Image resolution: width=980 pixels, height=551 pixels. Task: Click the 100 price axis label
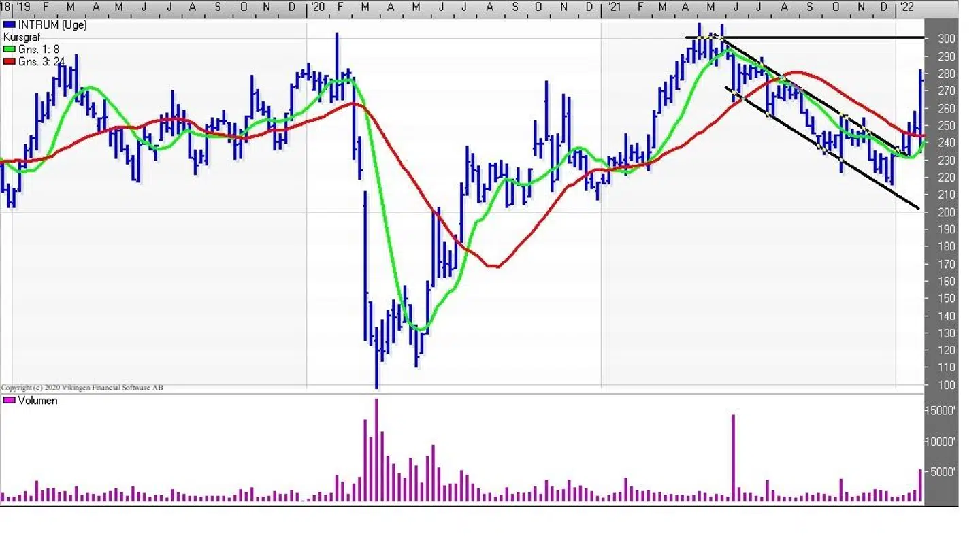coord(946,384)
